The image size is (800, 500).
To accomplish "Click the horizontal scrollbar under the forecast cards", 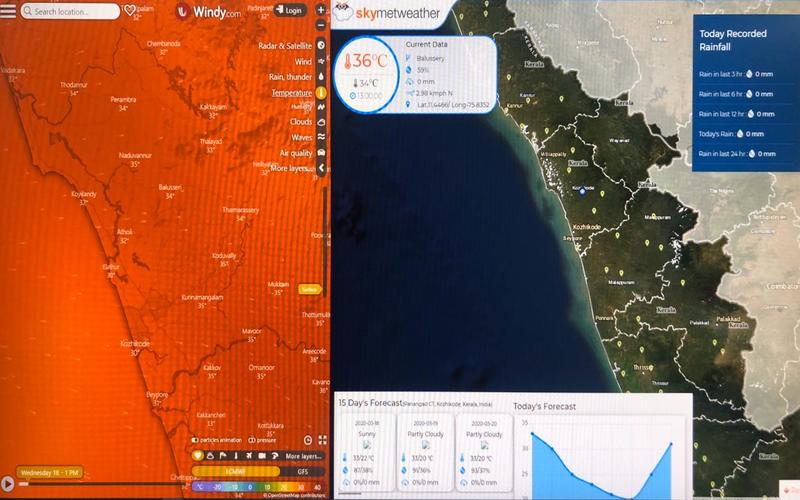I will tap(352, 493).
